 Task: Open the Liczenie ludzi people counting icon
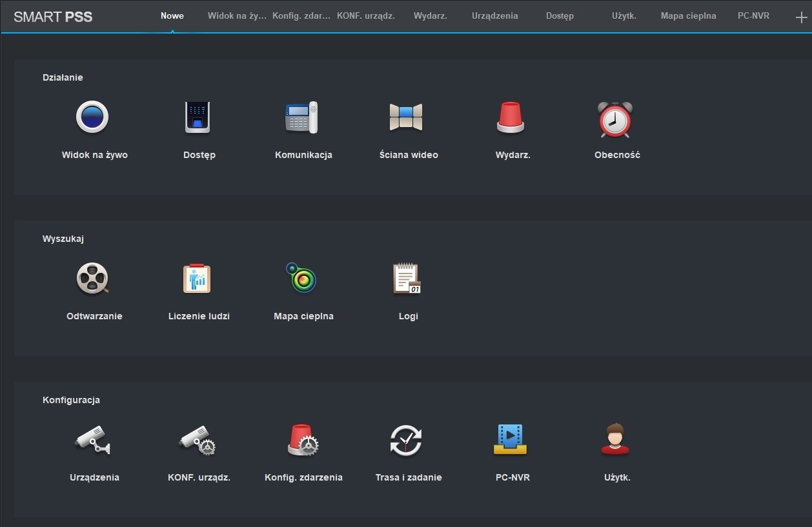click(197, 279)
